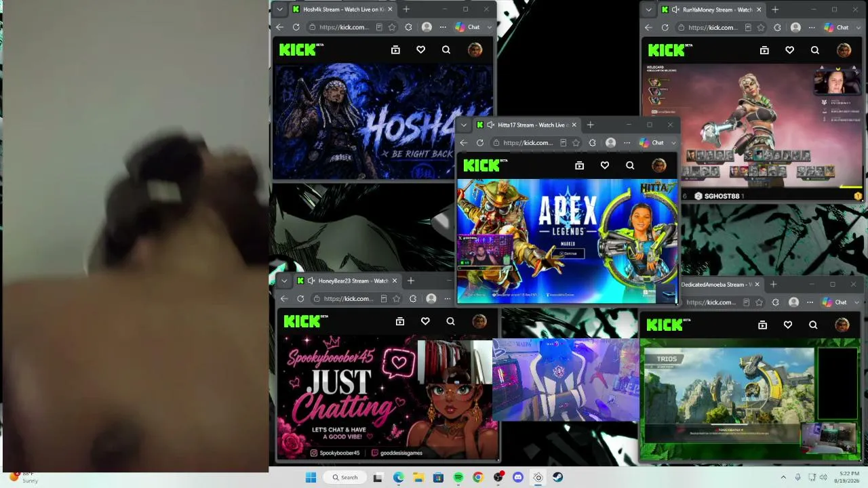
Task: Toggle the favorite star in Hitta17 address bar
Action: pos(576,142)
